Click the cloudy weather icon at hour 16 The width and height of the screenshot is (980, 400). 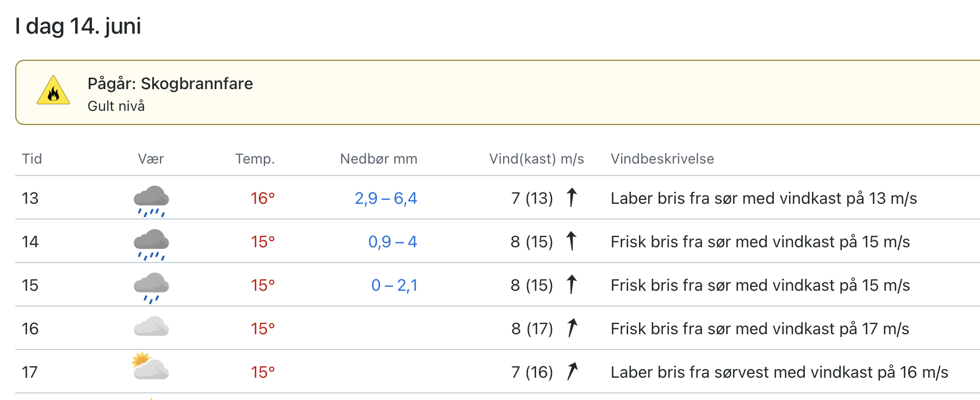(151, 327)
